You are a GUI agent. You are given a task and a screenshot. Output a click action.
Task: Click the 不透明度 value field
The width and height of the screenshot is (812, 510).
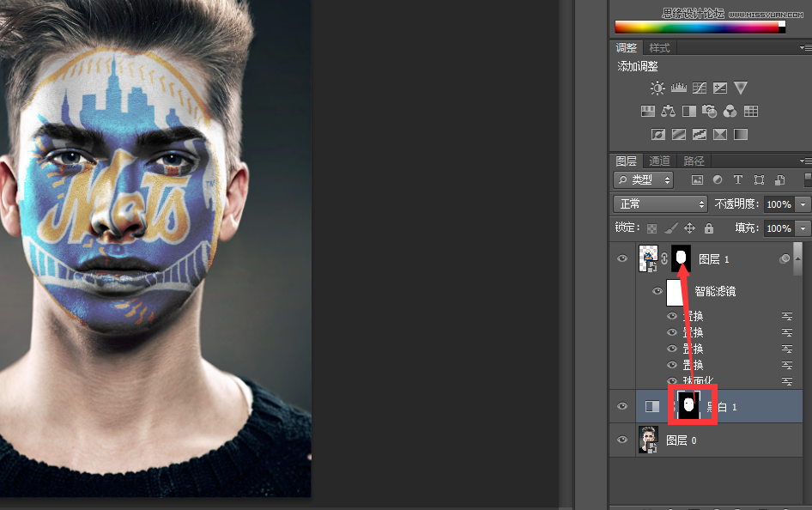point(780,204)
